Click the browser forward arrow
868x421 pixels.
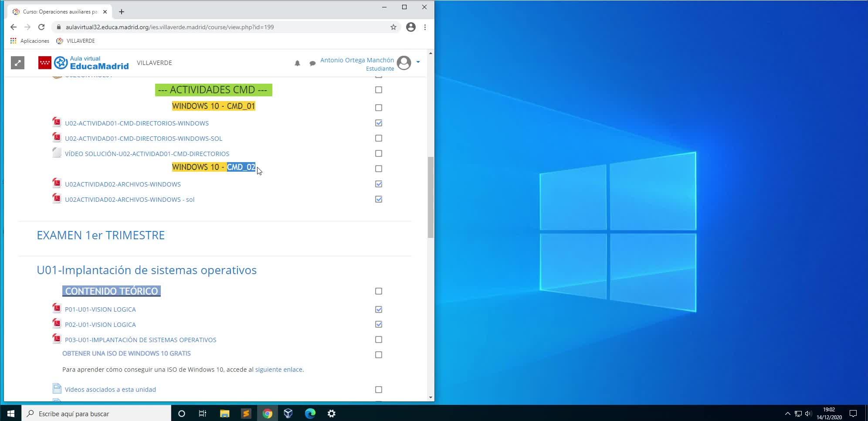tap(27, 27)
